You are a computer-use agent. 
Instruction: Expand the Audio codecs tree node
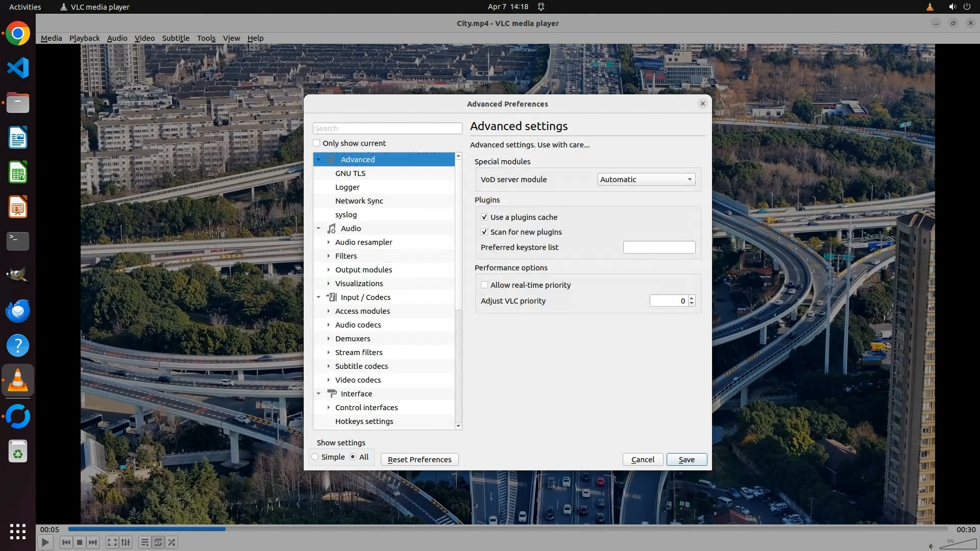pos(329,325)
